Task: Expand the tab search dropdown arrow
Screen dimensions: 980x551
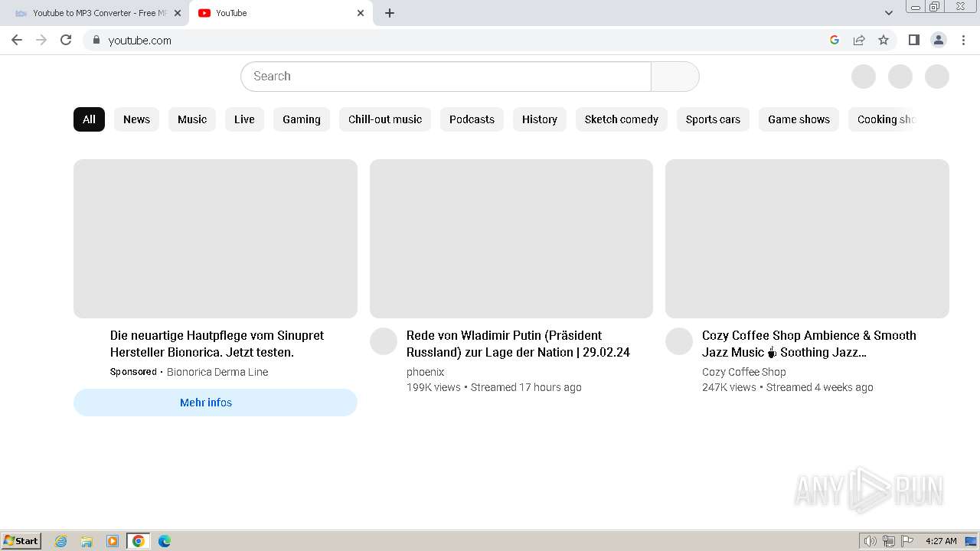Action: tap(889, 13)
